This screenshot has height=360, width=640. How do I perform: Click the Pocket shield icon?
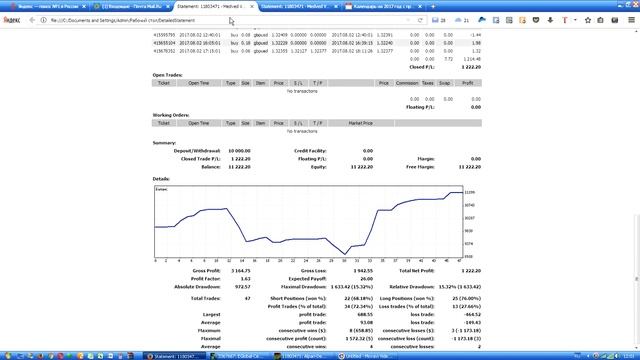point(536,20)
